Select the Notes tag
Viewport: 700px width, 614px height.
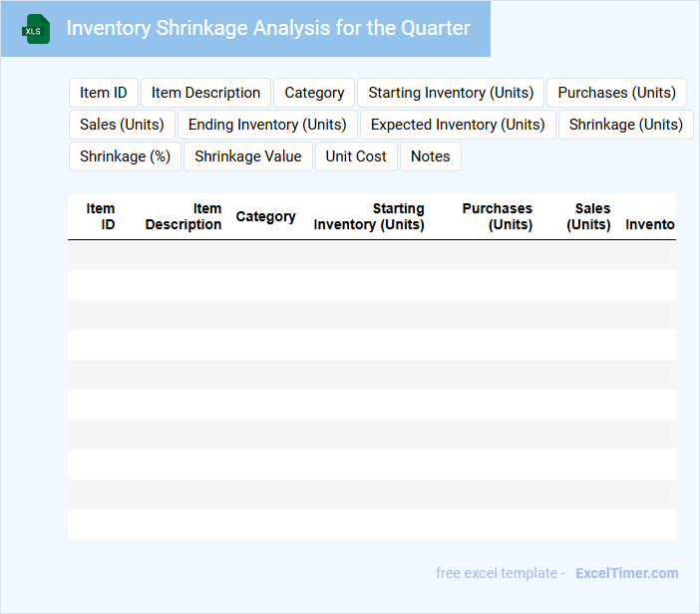pos(431,156)
